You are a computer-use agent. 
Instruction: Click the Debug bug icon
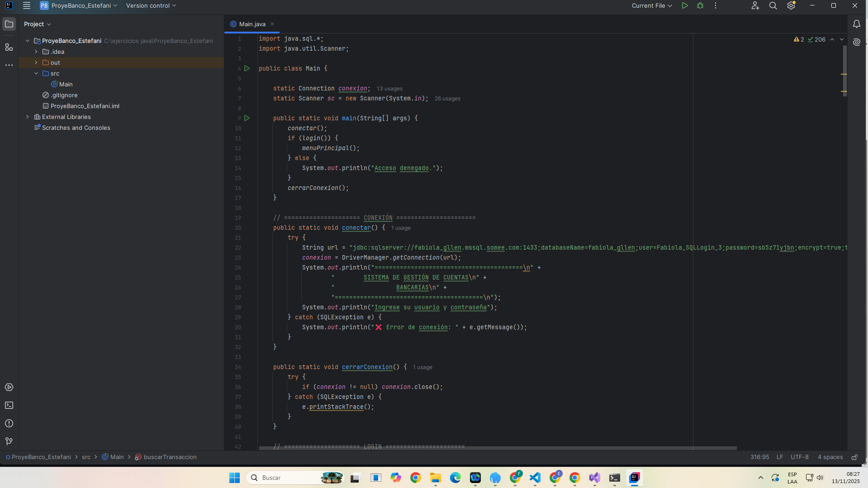[700, 6]
